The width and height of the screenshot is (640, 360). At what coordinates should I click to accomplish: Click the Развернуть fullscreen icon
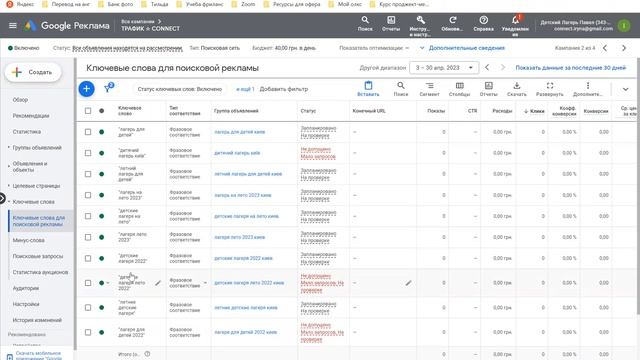coord(550,89)
